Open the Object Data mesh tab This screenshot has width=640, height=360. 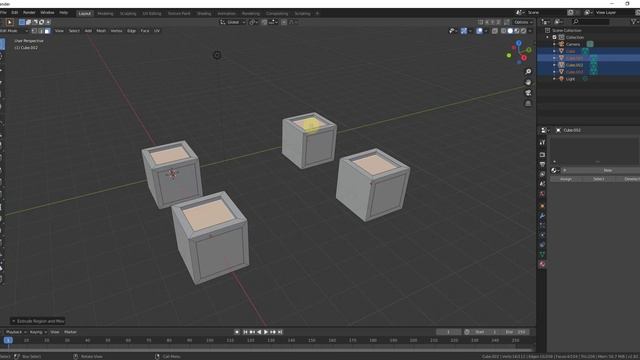(x=542, y=255)
